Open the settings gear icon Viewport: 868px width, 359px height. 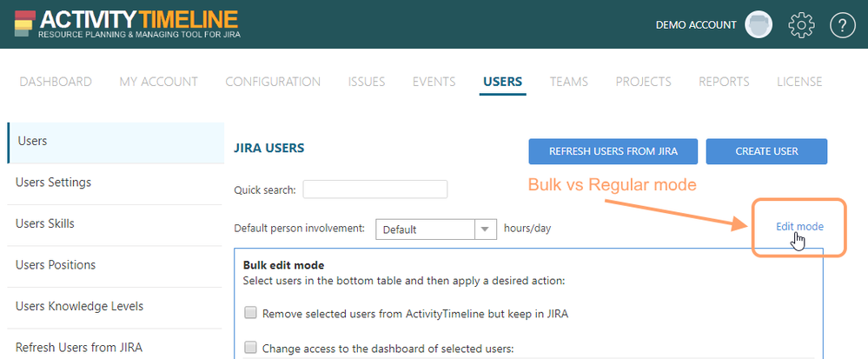[801, 25]
